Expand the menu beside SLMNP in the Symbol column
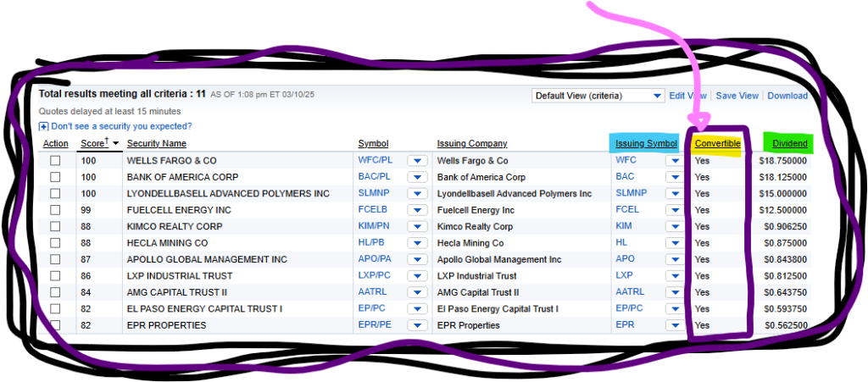The width and height of the screenshot is (868, 382). [x=417, y=193]
